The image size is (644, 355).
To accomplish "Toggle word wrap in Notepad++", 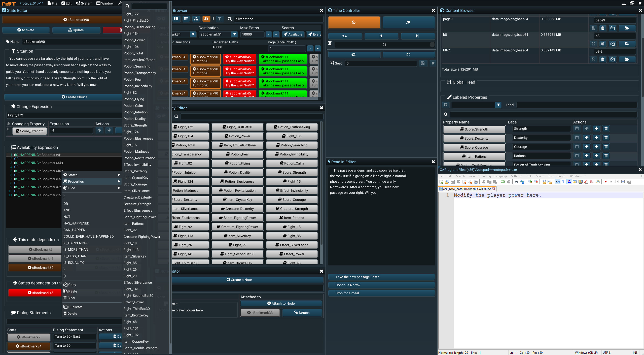I will pos(558,182).
